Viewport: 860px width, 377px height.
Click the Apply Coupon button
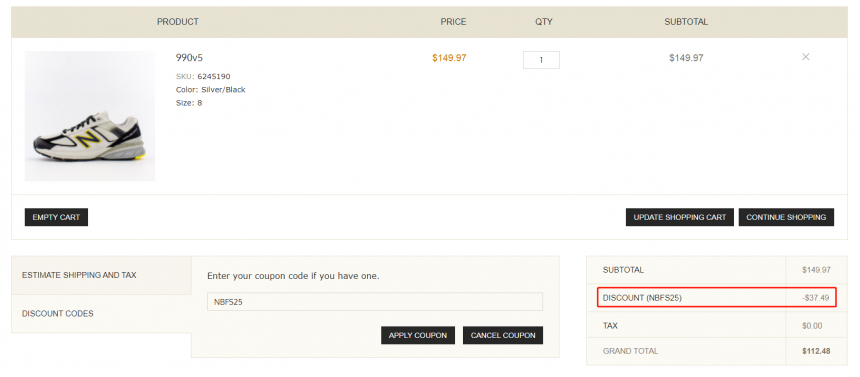click(x=418, y=335)
